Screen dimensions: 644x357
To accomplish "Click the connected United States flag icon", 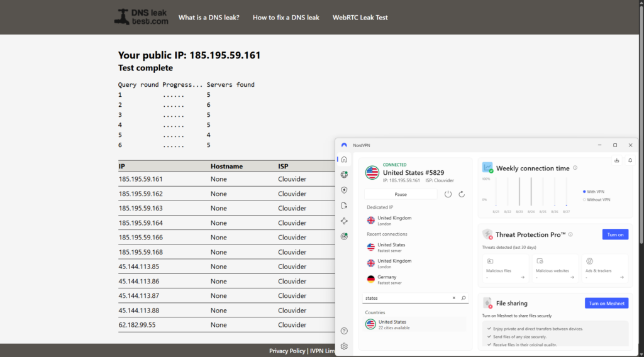I will click(372, 172).
